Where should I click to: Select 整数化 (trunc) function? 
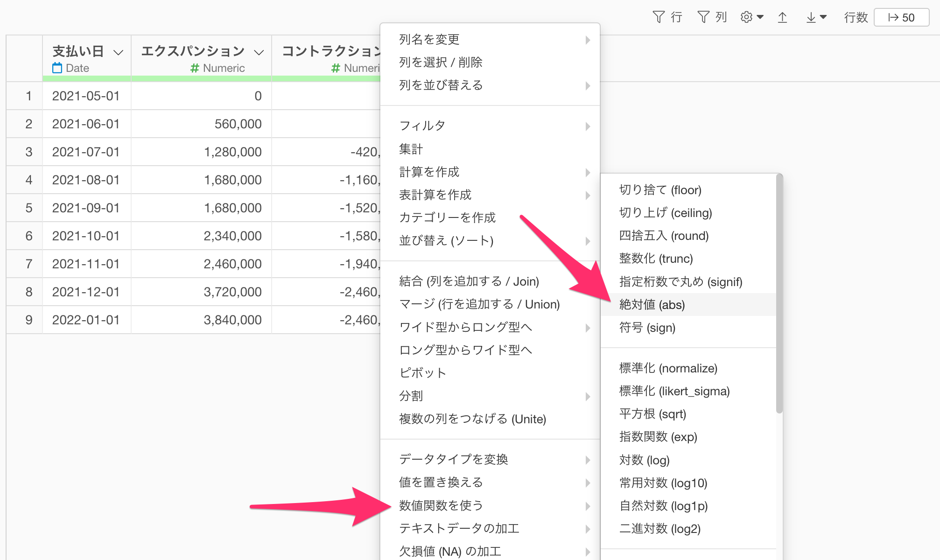(688, 259)
